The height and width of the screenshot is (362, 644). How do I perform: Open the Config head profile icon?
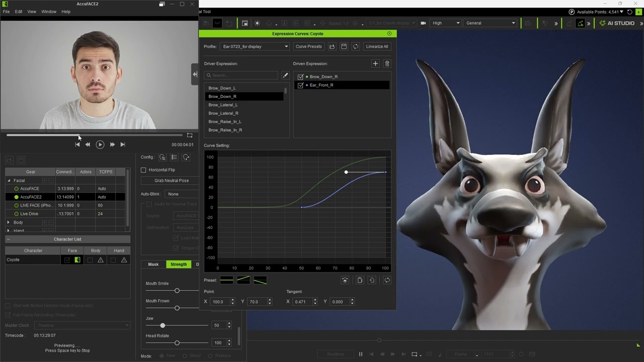186,157
